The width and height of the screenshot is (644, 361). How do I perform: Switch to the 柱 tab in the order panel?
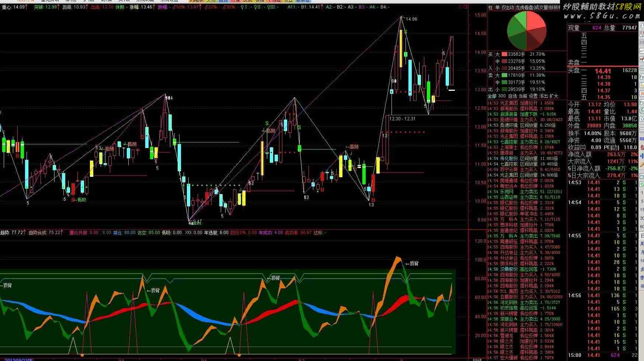coord(490,7)
